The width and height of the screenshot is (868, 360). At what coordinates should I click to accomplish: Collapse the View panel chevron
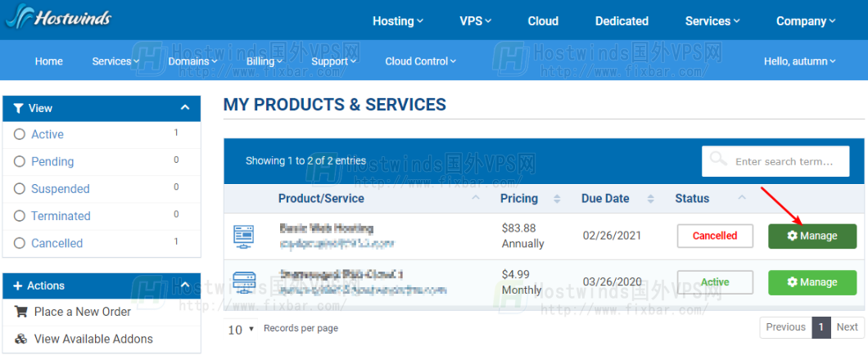point(185,108)
